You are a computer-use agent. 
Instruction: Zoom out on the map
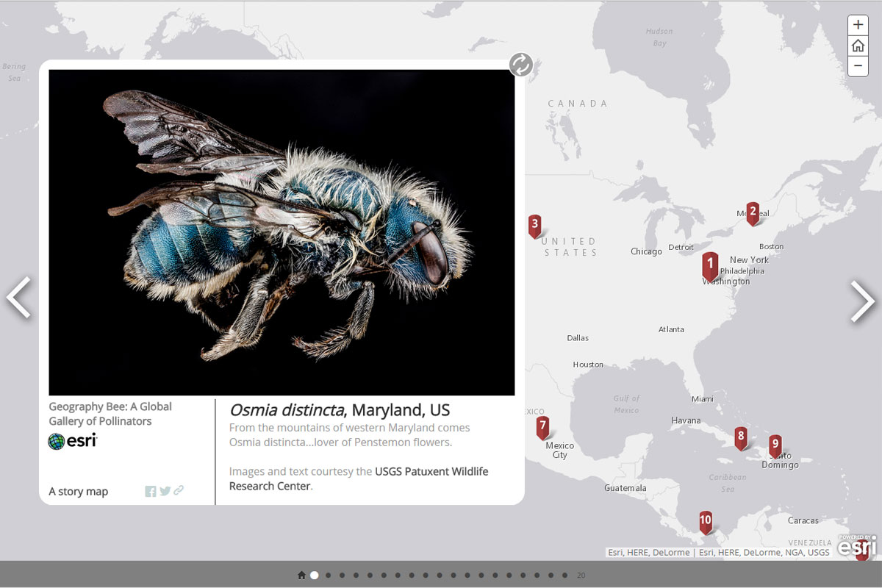pos(858,66)
